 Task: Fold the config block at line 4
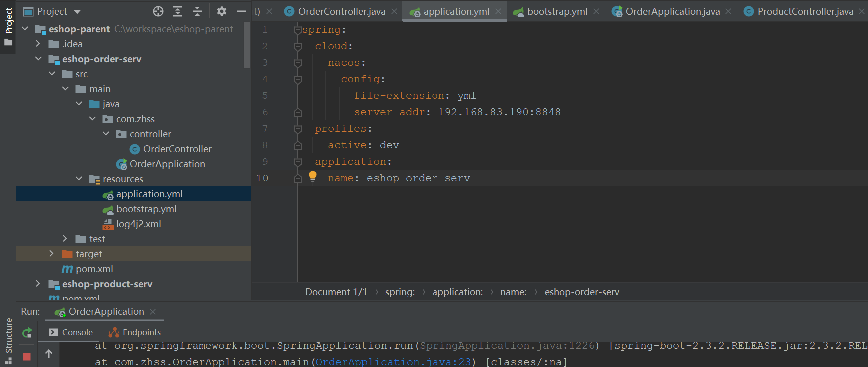tap(298, 79)
